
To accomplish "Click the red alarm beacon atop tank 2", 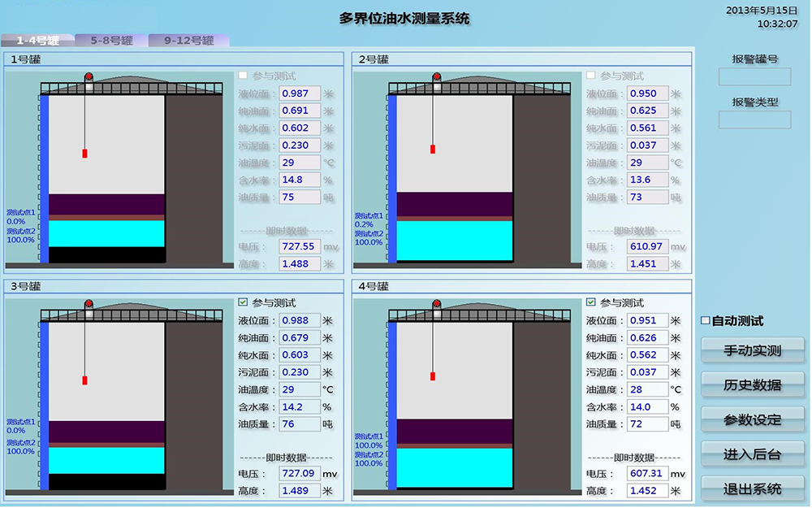I will click(437, 77).
